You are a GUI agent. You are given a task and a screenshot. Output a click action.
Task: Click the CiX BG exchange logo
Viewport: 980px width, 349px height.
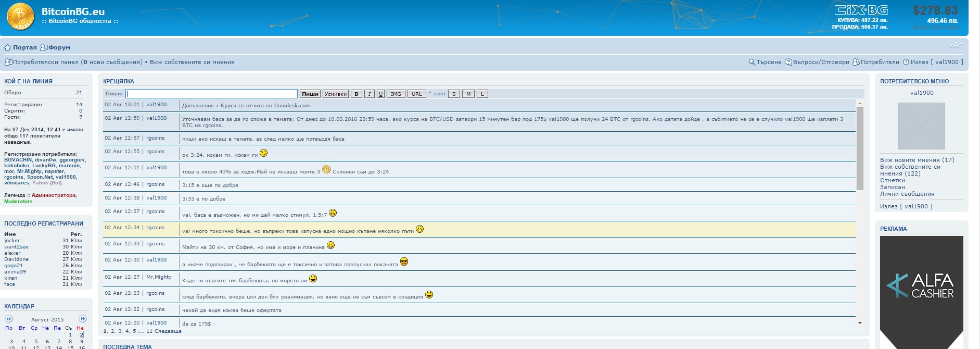pyautogui.click(x=861, y=10)
